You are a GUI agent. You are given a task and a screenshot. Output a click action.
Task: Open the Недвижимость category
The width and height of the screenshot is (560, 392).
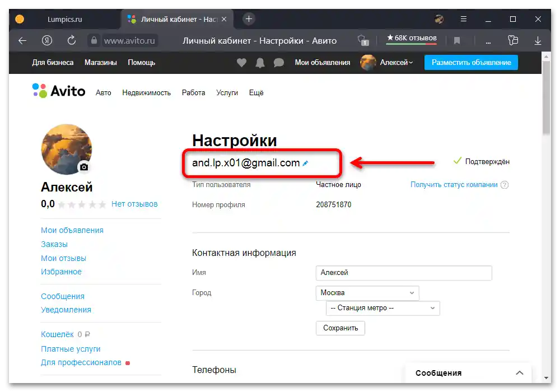(146, 93)
